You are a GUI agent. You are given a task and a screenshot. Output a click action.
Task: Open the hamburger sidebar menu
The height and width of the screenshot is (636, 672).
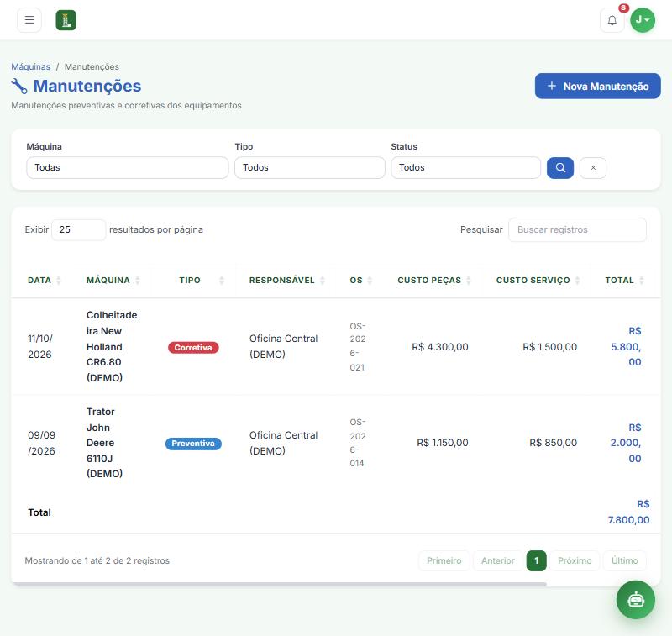[x=29, y=19]
